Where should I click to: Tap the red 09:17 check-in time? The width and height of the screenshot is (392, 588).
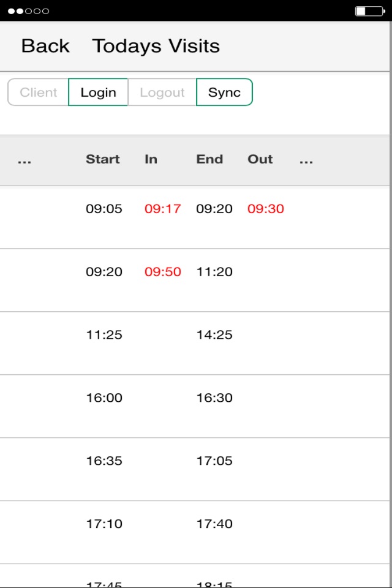click(x=162, y=209)
